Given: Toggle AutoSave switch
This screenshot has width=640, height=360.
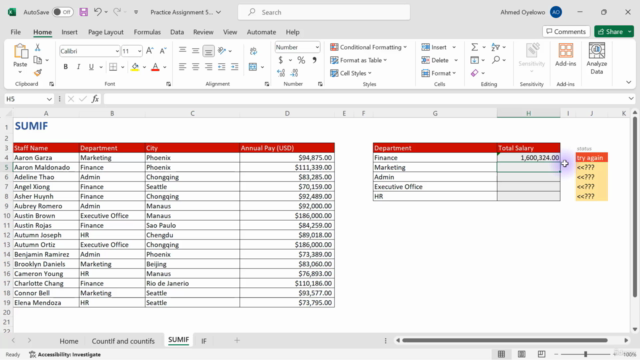Looking at the screenshot, I should pos(62,12).
